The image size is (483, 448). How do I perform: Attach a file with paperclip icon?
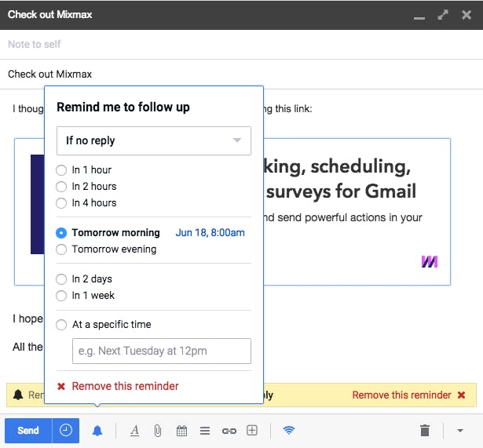pyautogui.click(x=157, y=431)
